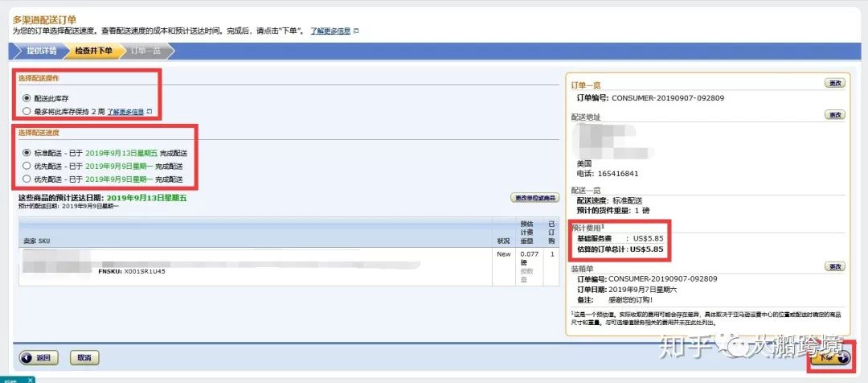Screen dimensions: 868x383
Task: Click the New status cell
Action: click(x=504, y=253)
